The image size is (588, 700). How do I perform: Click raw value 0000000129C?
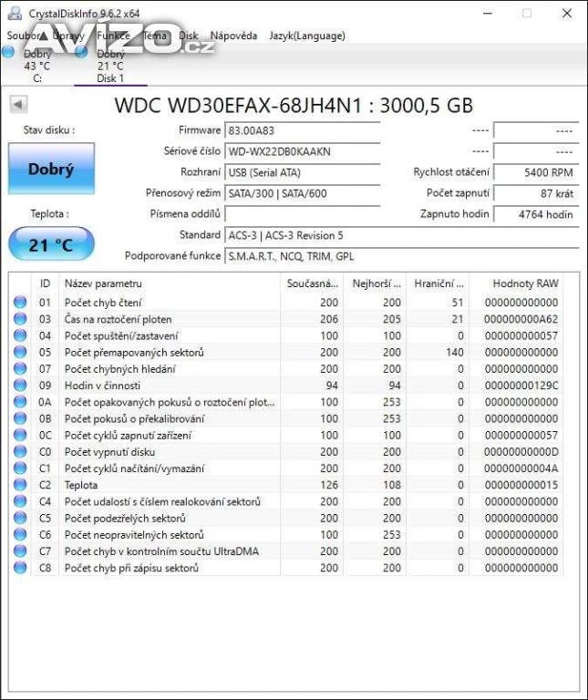(521, 386)
